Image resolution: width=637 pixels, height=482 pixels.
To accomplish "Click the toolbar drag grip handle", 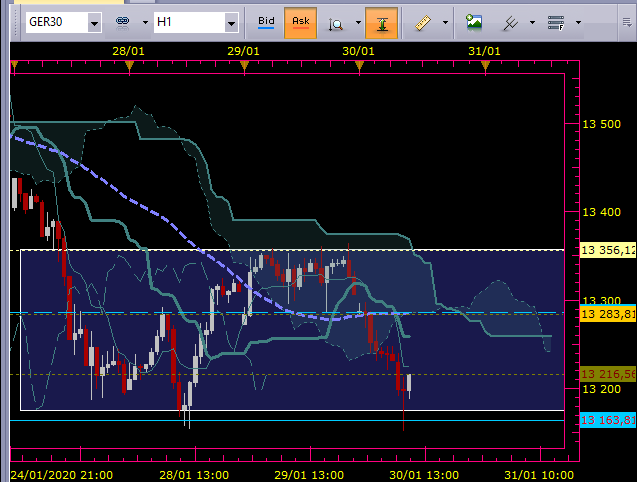I will tap(16, 22).
